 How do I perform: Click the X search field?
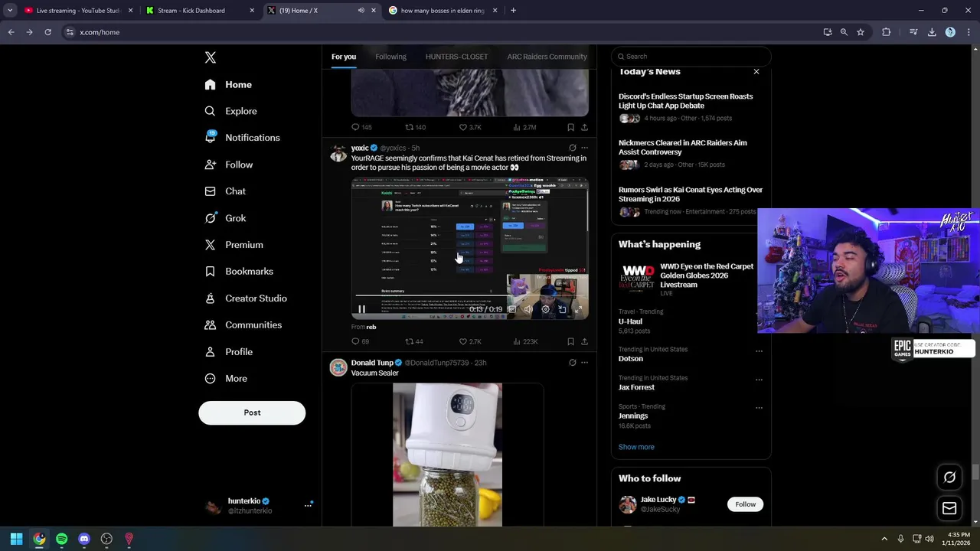(691, 57)
